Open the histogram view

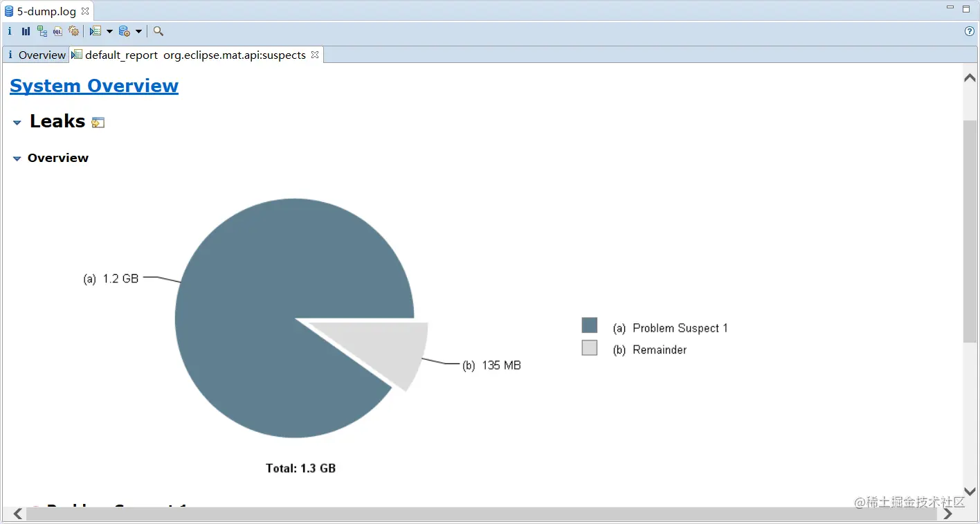(26, 31)
